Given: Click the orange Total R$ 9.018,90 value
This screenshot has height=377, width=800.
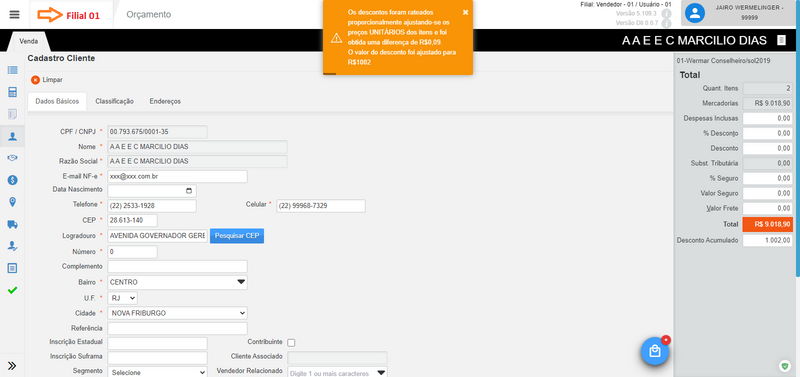Looking at the screenshot, I should pos(768,224).
